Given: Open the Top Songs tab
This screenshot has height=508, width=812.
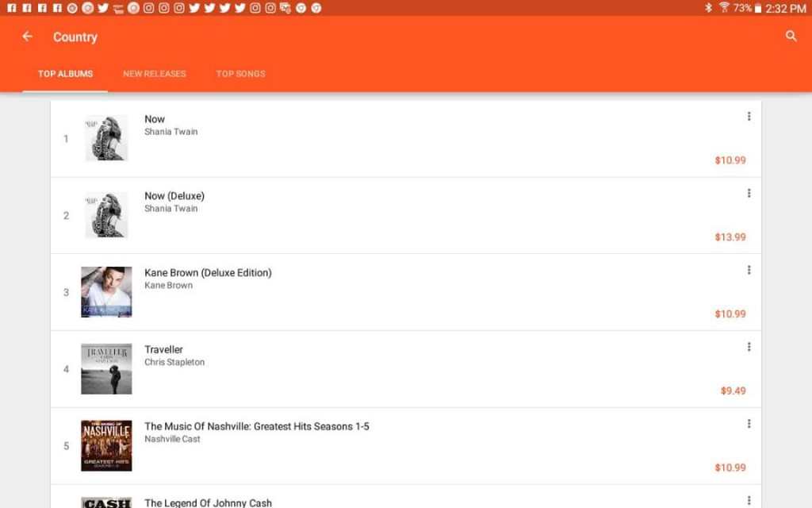Looking at the screenshot, I should pos(240,74).
